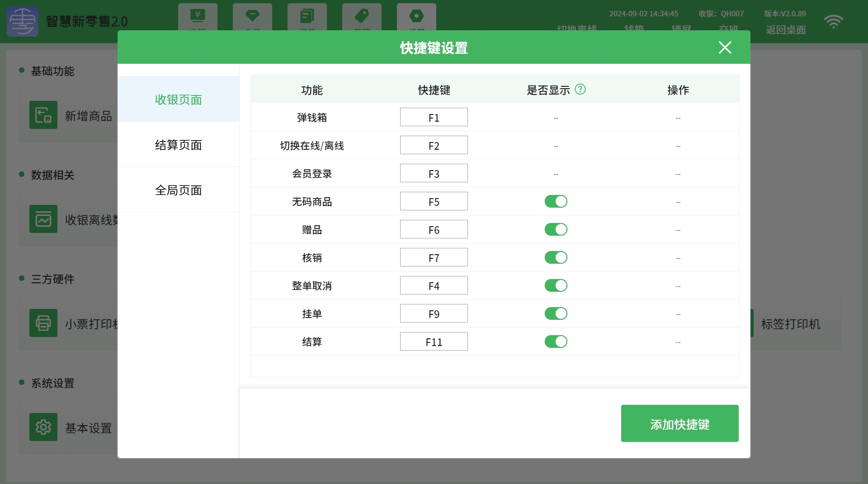Click the 快捷键设置 dialog title

pos(434,47)
